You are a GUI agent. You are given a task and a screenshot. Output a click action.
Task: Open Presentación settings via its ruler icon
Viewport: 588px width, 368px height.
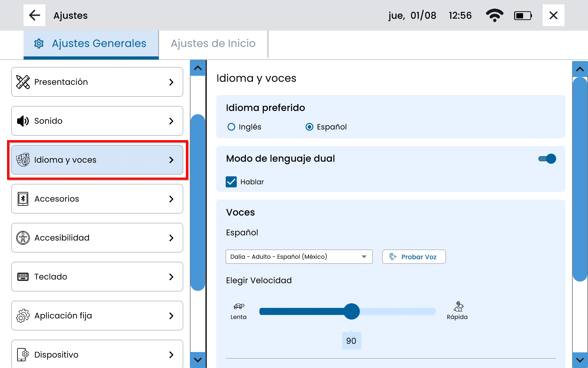pyautogui.click(x=23, y=82)
